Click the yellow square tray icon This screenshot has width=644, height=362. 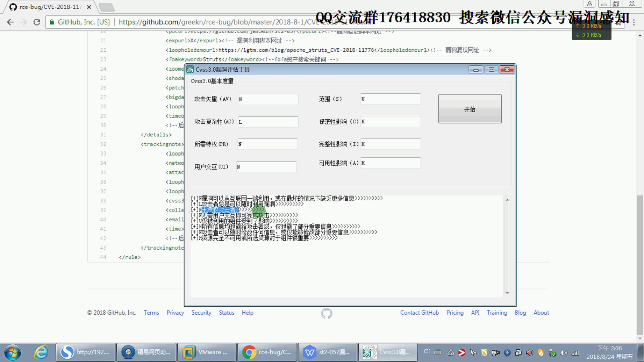pyautogui.click(x=484, y=353)
